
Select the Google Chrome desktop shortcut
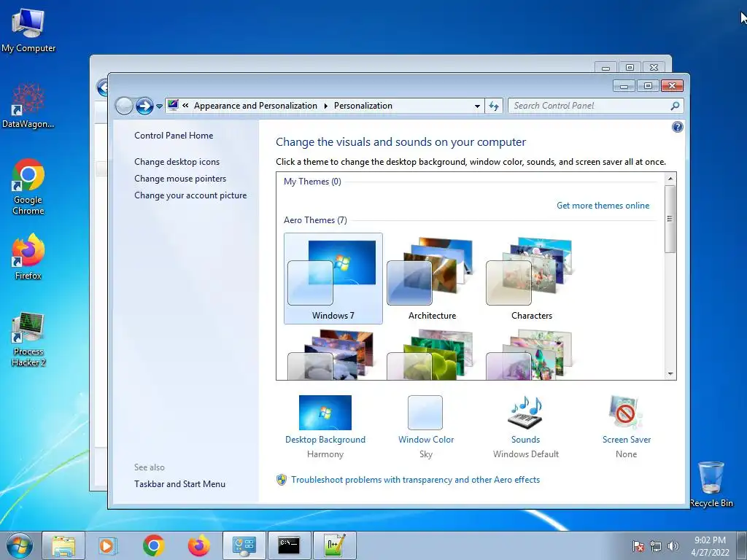point(28,187)
